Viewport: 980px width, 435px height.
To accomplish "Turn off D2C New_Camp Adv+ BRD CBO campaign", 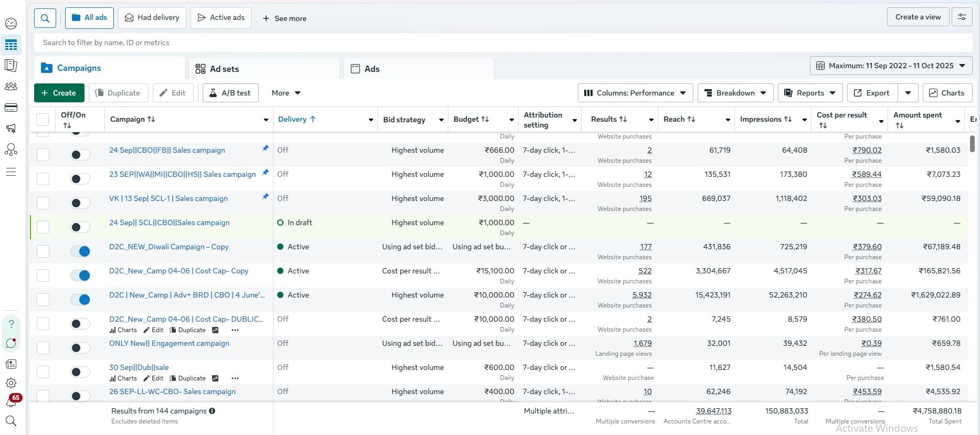I will (x=80, y=300).
